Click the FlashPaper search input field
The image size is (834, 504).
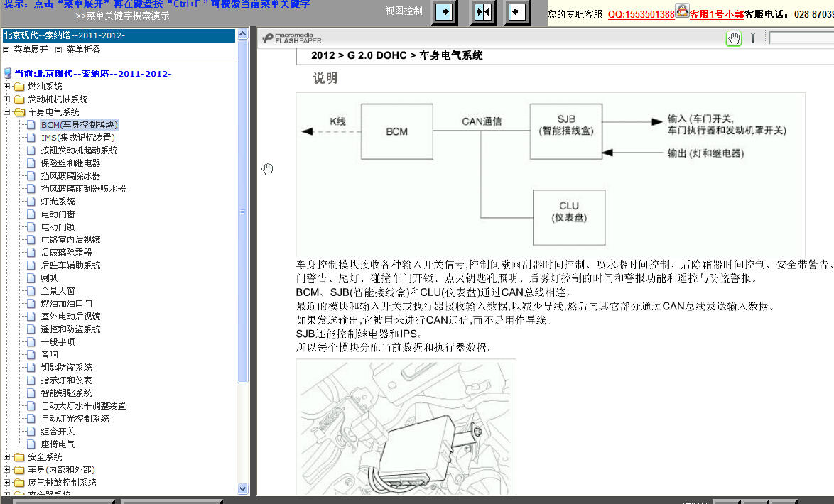[801, 38]
